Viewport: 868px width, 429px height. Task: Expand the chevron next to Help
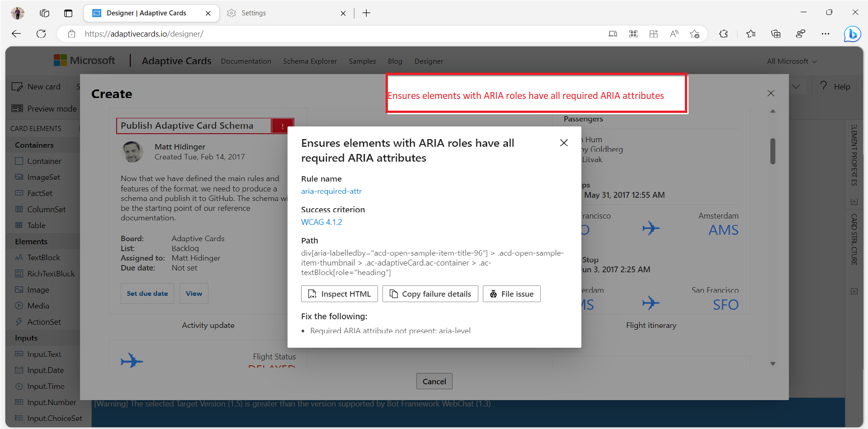click(x=797, y=86)
